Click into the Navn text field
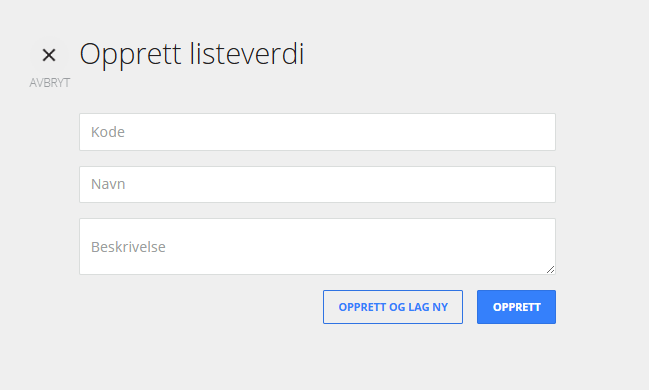 317,185
